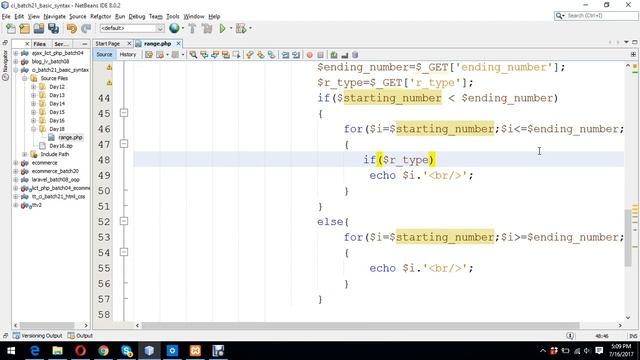Image resolution: width=640 pixels, height=360 pixels.
Task: Open the Run Project dropdown arrow
Action: [231, 28]
